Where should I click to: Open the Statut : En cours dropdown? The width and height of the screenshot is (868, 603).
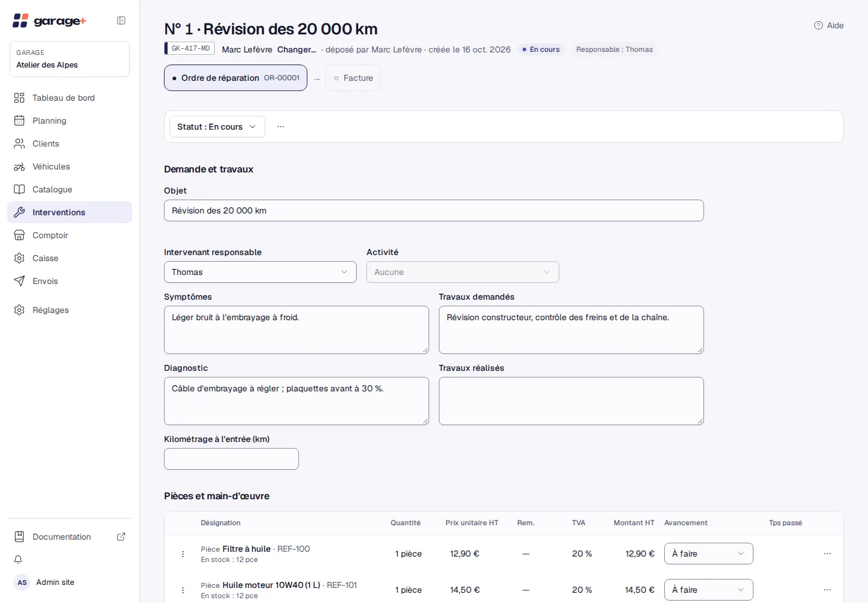tap(217, 127)
